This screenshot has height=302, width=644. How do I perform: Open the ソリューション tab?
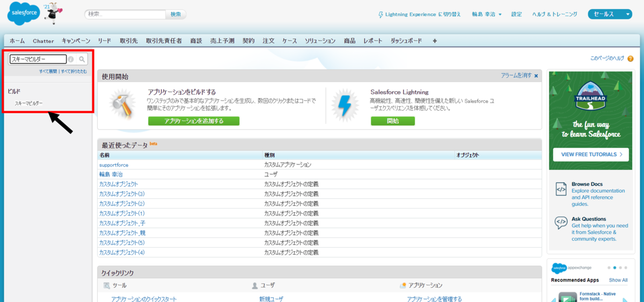320,41
